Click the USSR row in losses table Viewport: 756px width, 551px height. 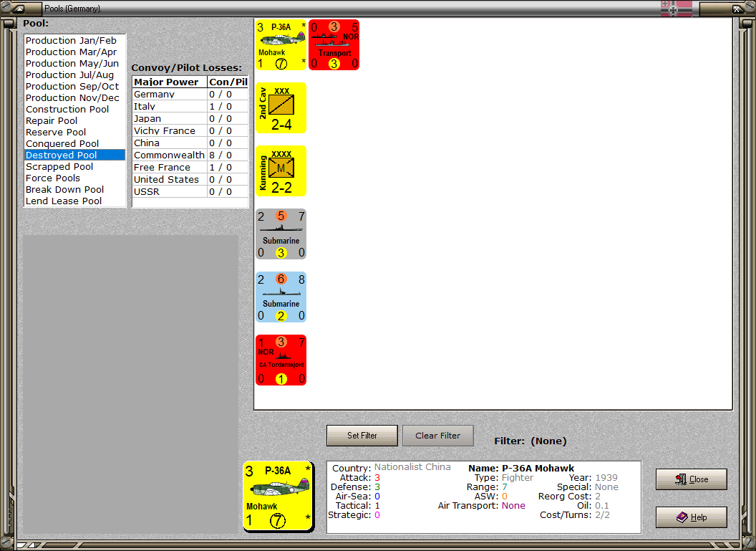190,191
